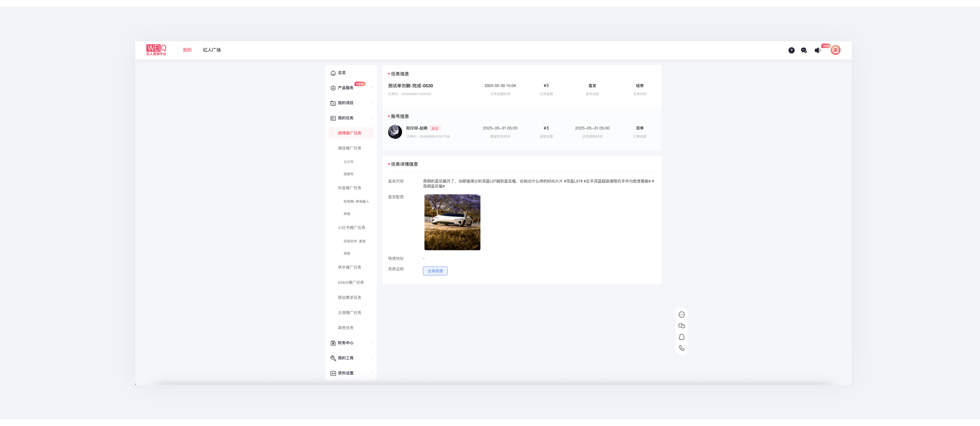Click the WeChat contact floating icon
The image size is (980, 426).
click(x=682, y=326)
